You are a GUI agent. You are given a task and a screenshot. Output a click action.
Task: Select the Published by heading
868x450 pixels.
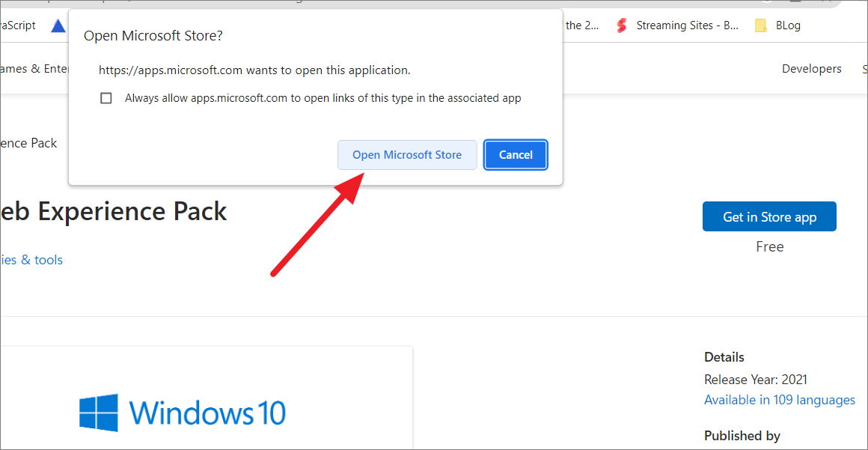click(x=742, y=436)
